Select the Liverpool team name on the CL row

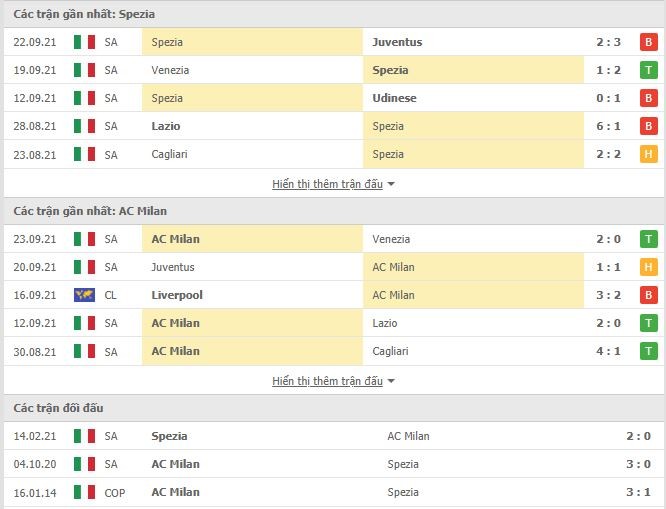point(177,295)
